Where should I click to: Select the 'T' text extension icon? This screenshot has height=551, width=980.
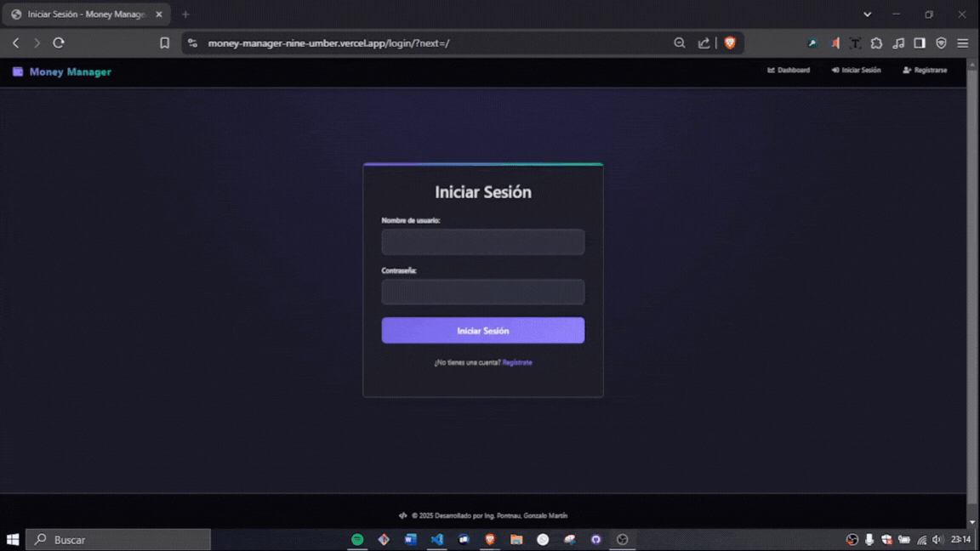(x=856, y=43)
